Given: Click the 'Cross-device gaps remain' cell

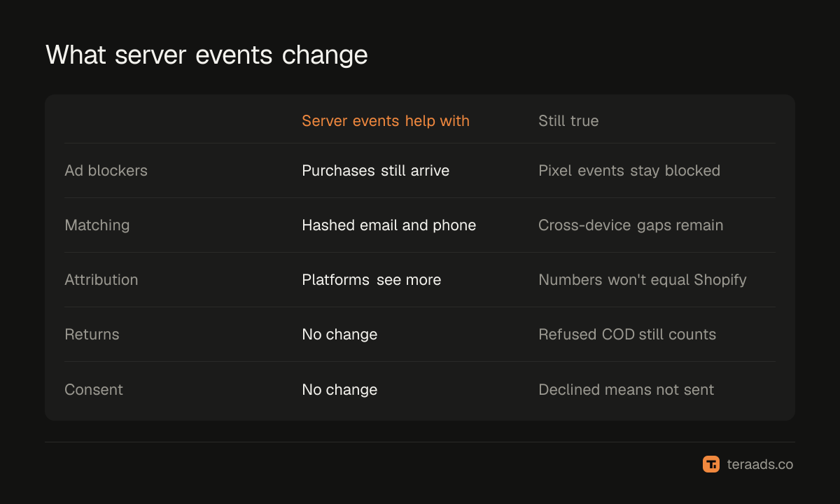Looking at the screenshot, I should pyautogui.click(x=631, y=225).
